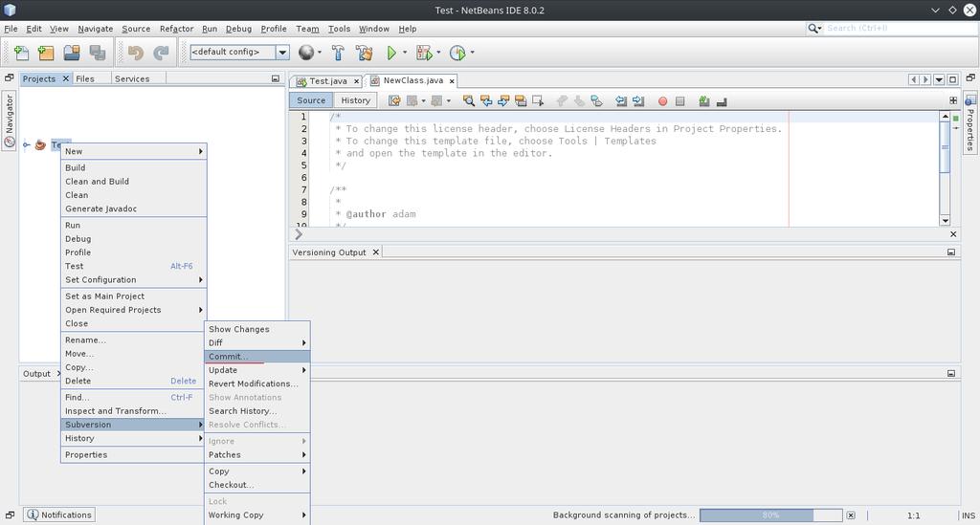Click the Find Previous Occurrence icon

(486, 101)
